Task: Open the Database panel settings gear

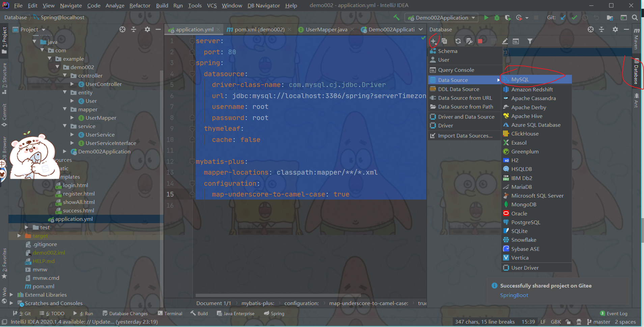Action: point(615,29)
